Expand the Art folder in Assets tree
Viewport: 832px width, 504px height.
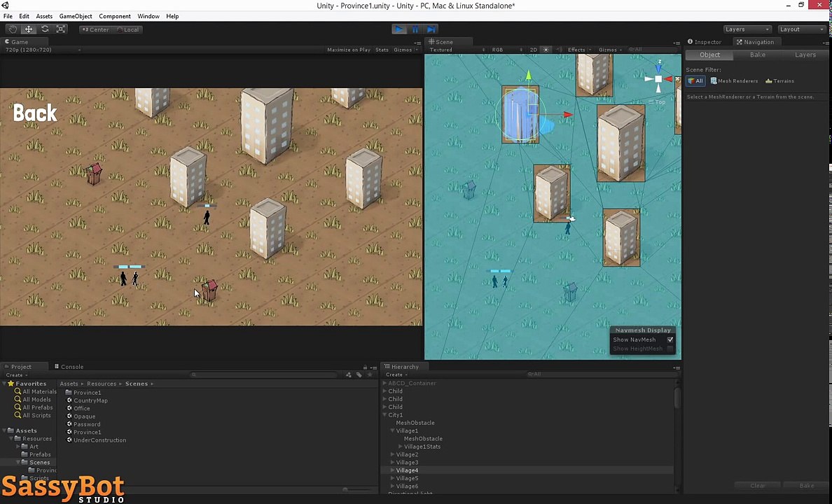(19, 447)
